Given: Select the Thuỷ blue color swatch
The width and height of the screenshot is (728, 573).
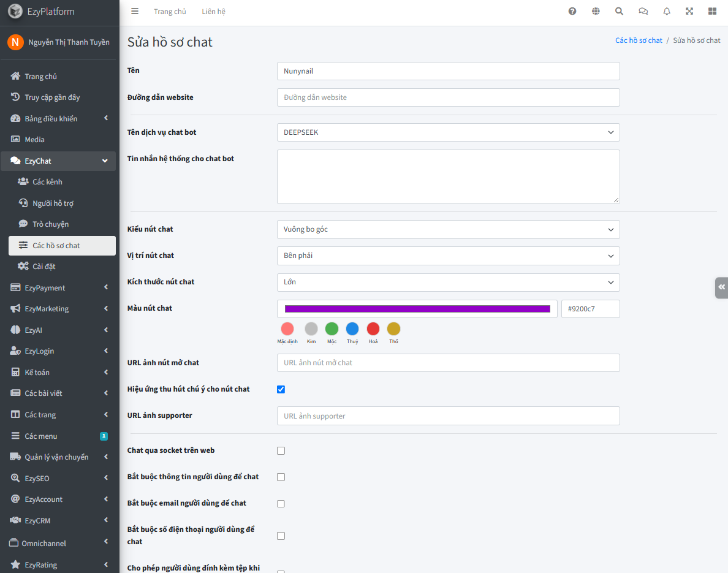Looking at the screenshot, I should [352, 328].
